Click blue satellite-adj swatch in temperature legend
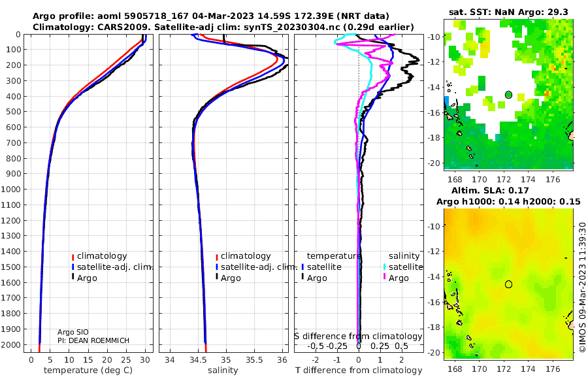 [x=73, y=267]
